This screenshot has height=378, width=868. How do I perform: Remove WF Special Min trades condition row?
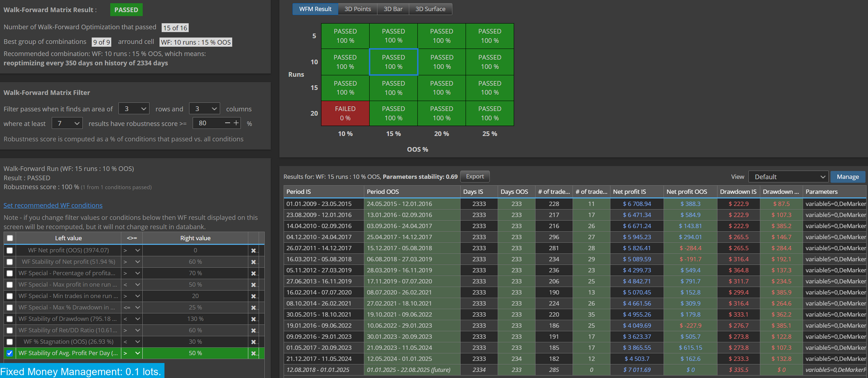click(253, 296)
